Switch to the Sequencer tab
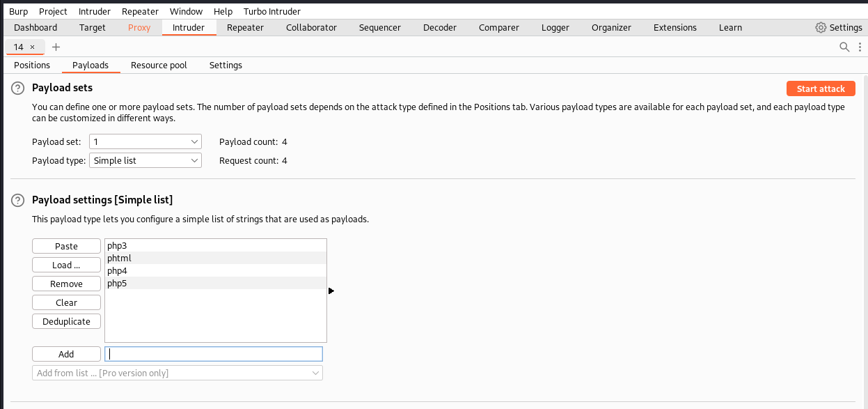The width and height of the screenshot is (868, 409). pyautogui.click(x=380, y=27)
